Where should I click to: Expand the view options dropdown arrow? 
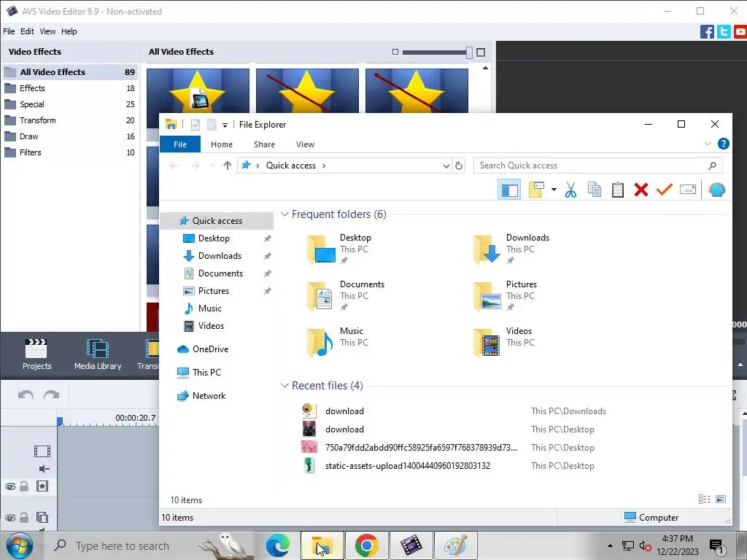pos(554,190)
